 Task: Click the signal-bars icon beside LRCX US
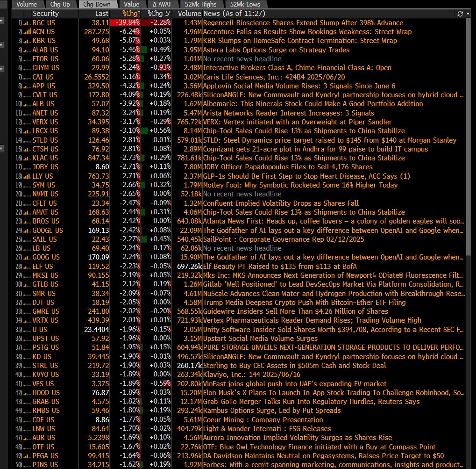27,131
